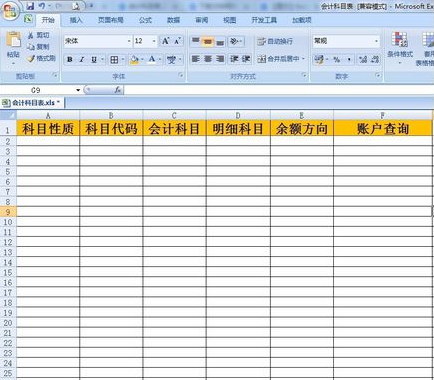This screenshot has height=380, width=434.
Task: Click the Merge and Center icon
Action: pyautogui.click(x=262, y=59)
